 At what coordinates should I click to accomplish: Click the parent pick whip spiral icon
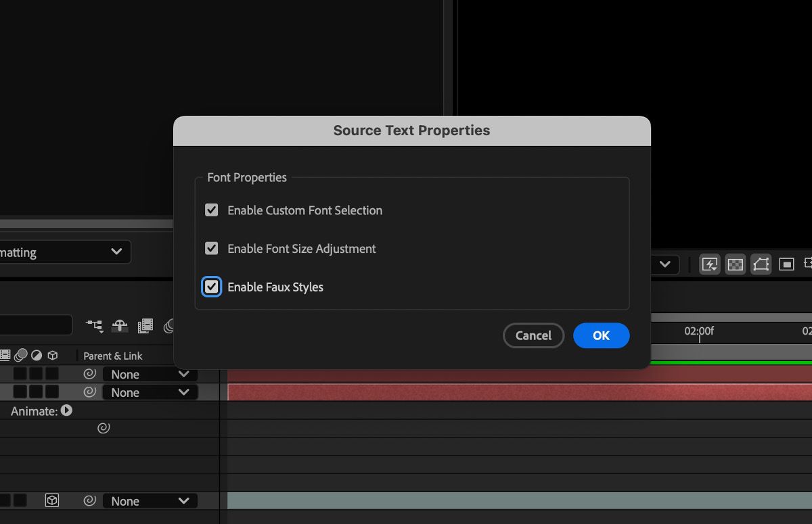click(x=90, y=374)
